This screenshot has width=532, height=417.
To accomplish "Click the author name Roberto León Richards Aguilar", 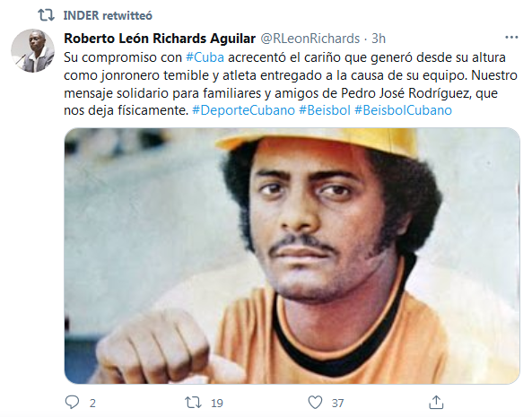I will 160,39.
